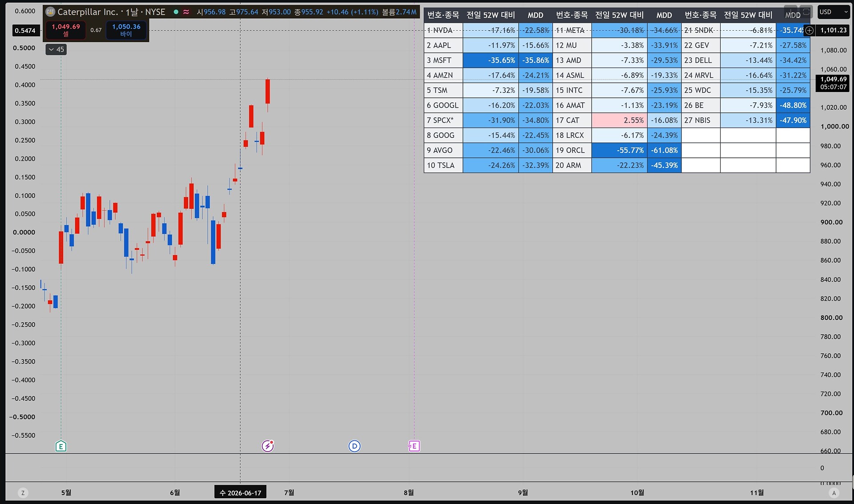Select the 11 META table cell

tap(572, 30)
